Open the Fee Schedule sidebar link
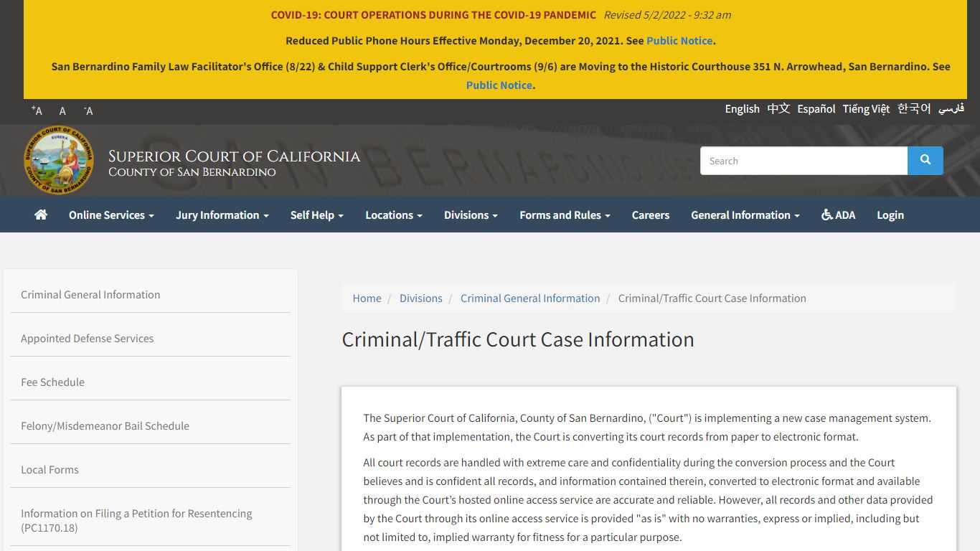 click(x=52, y=382)
